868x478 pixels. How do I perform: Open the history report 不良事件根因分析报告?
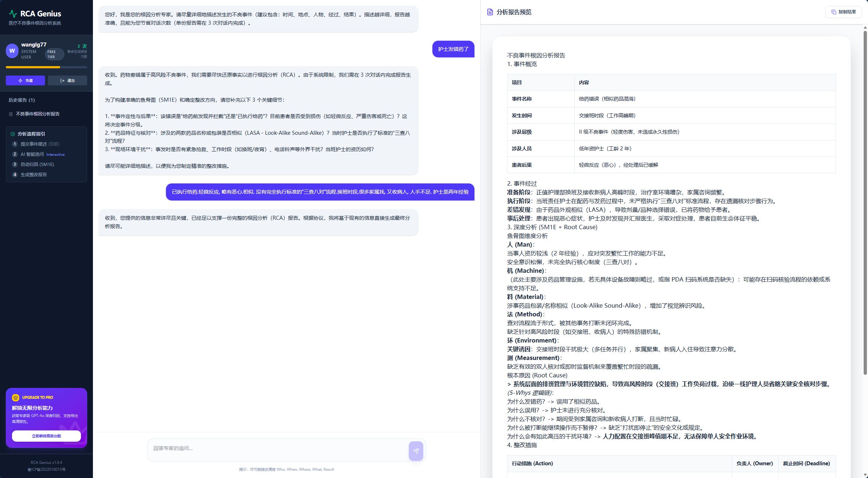[x=38, y=114]
